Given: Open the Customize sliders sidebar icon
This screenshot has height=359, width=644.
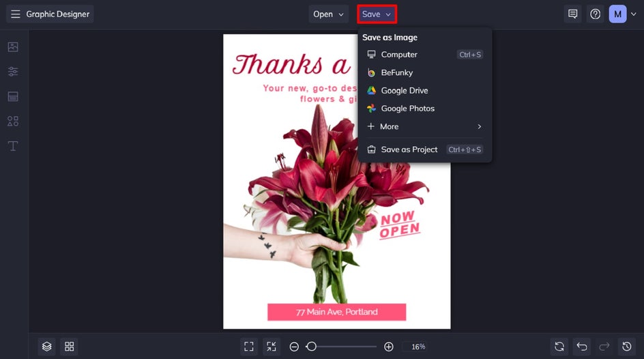Looking at the screenshot, I should click(x=13, y=72).
